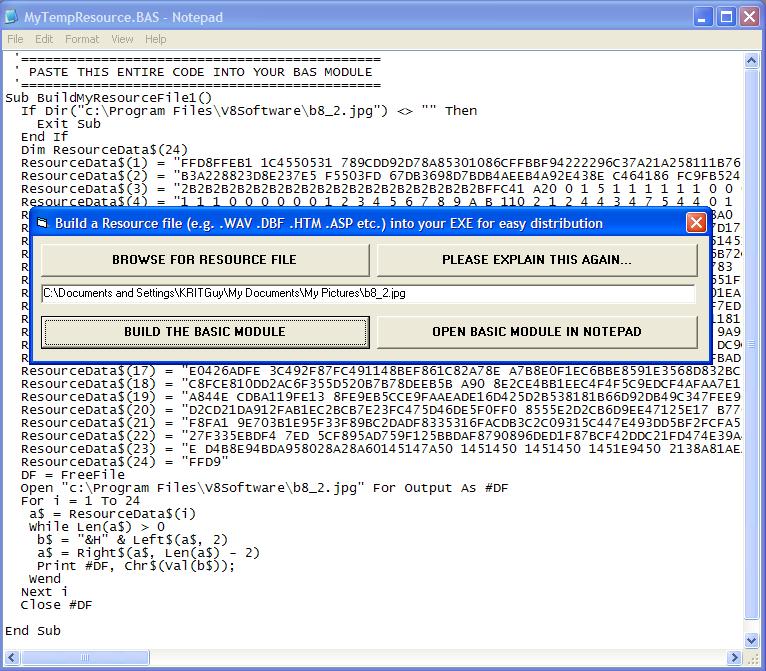Screen dimensions: 766x671
Task: Click the End Sub line in editor
Action: [x=33, y=631]
